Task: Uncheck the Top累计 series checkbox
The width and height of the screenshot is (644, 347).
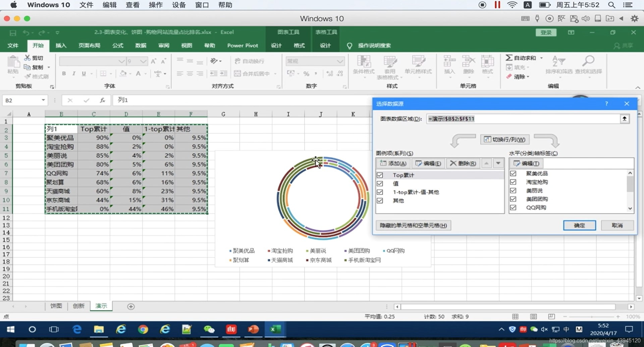Action: [x=380, y=175]
